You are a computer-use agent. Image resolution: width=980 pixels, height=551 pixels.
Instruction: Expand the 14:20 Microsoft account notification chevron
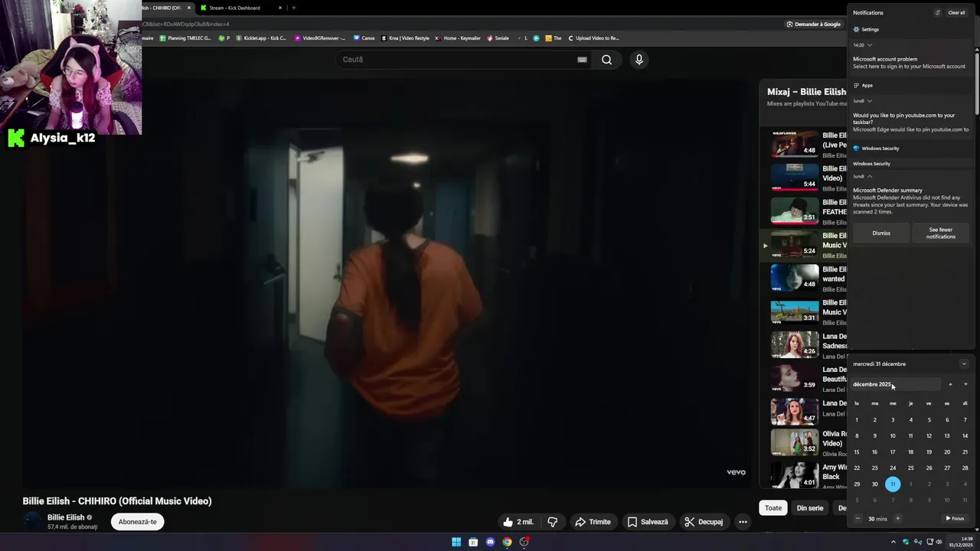pos(870,45)
